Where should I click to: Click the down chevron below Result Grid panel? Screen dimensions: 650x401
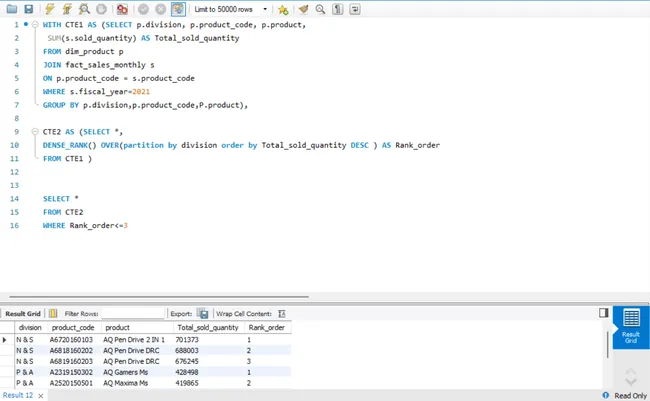tap(631, 382)
